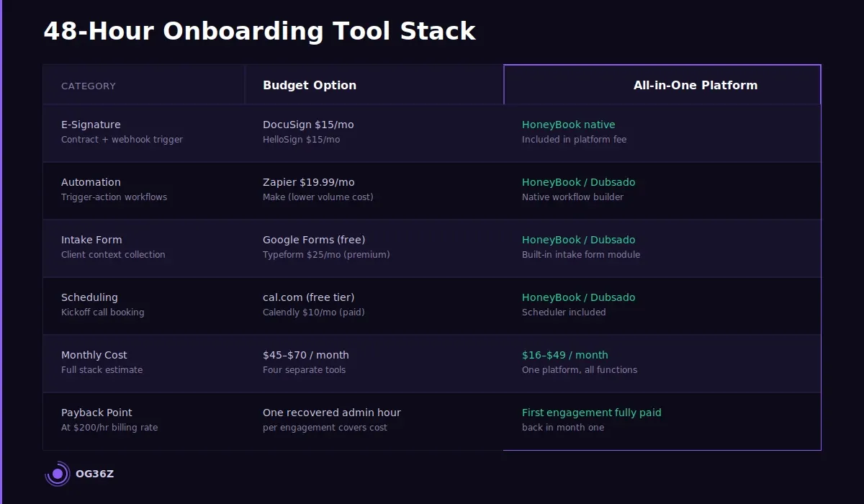
Task: Select the E-Signature category row
Action: pyautogui.click(x=91, y=125)
